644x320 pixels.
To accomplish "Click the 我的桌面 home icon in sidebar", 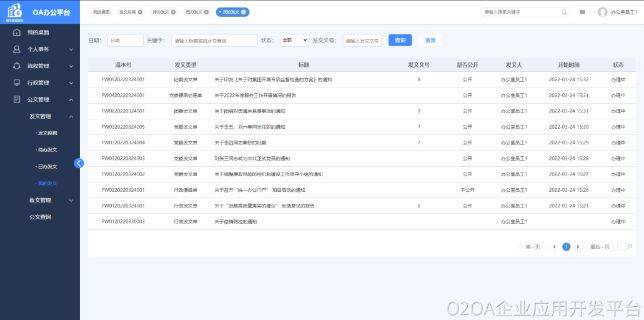I will [x=17, y=32].
